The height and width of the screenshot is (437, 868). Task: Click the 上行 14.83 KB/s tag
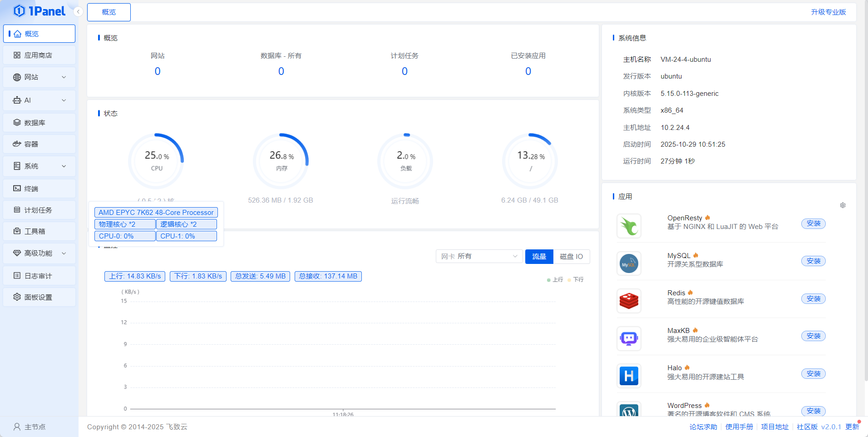[x=135, y=276]
